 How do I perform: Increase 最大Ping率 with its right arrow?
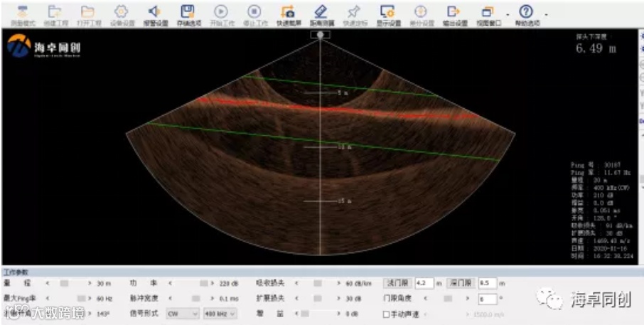click(90, 298)
